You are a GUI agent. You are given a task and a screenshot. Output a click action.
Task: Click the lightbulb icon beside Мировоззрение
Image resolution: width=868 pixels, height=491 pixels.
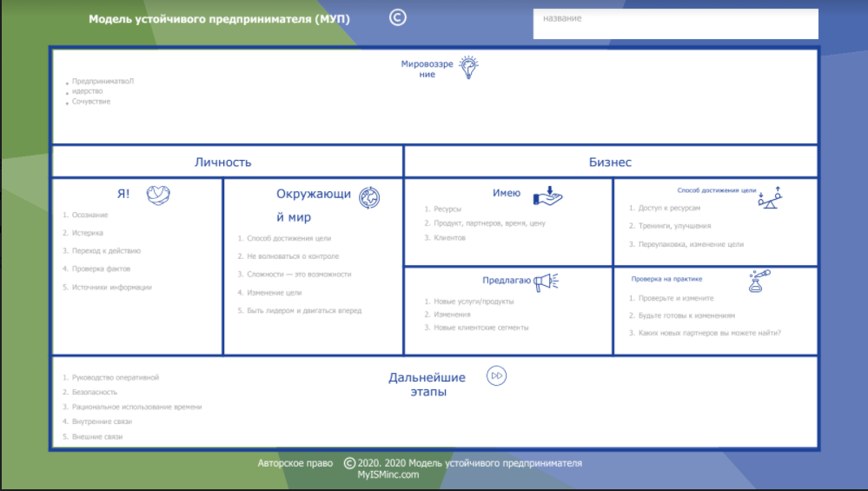468,68
